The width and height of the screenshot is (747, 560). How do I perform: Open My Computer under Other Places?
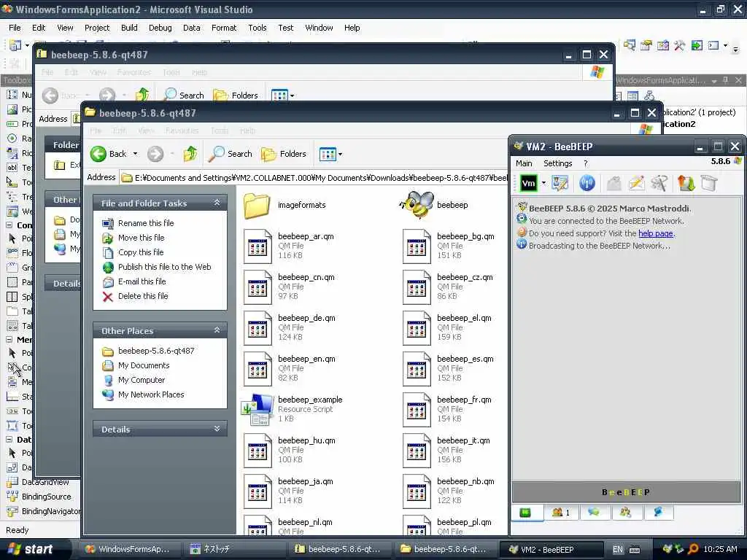pos(142,380)
